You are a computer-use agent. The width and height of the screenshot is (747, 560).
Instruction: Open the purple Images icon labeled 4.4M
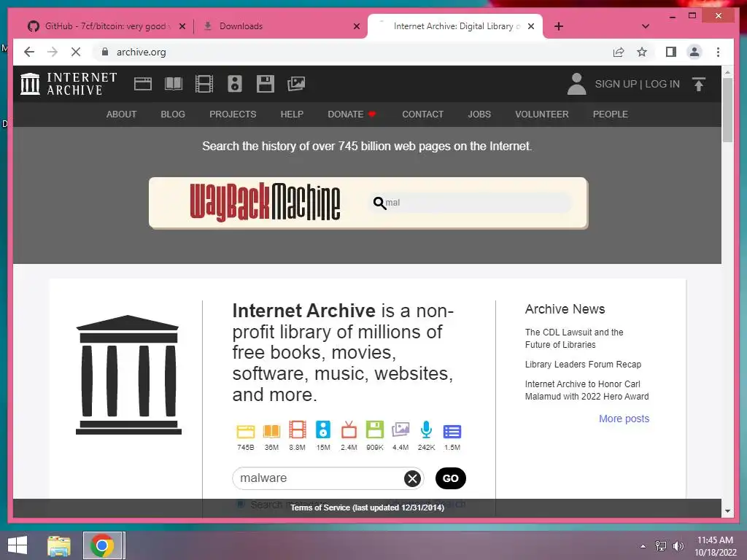click(400, 430)
